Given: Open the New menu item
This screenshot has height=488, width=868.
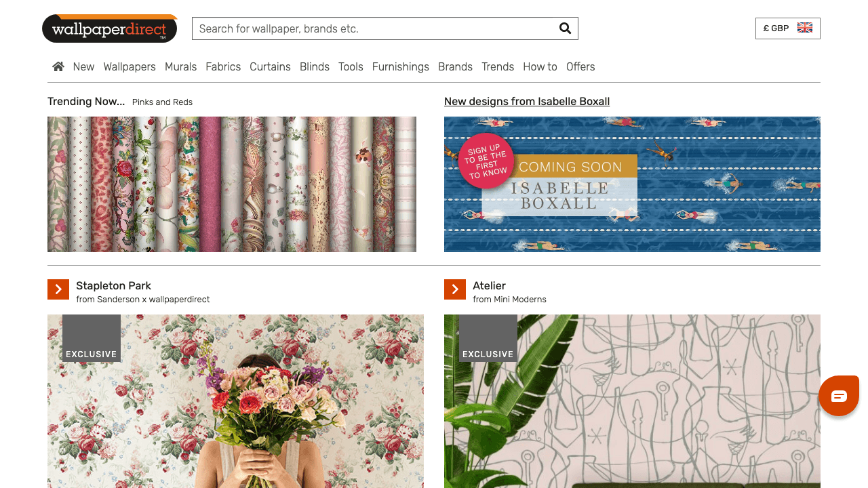Looking at the screenshot, I should (x=83, y=66).
